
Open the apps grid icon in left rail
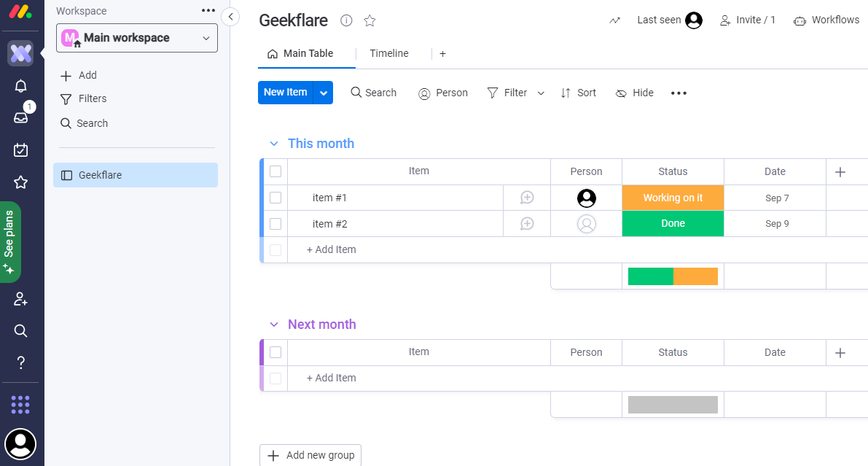pos(20,404)
